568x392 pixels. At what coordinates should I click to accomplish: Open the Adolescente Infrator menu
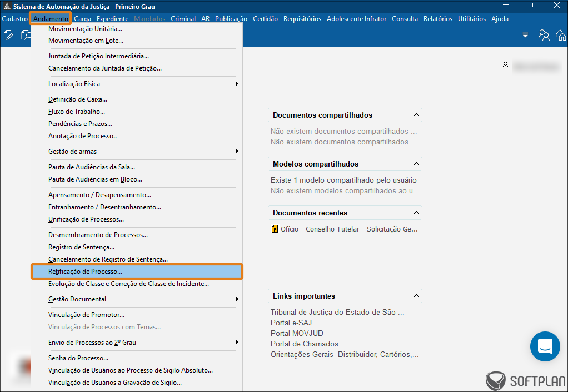pyautogui.click(x=356, y=19)
